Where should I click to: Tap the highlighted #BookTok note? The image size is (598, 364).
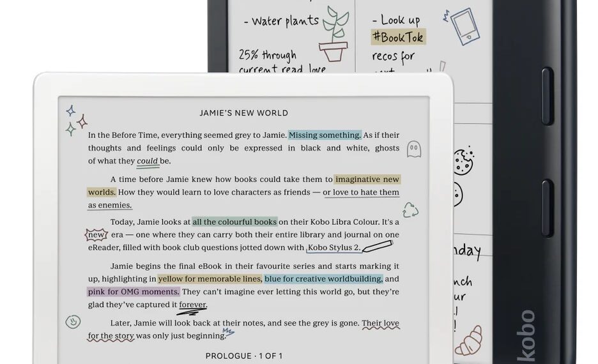click(x=397, y=38)
